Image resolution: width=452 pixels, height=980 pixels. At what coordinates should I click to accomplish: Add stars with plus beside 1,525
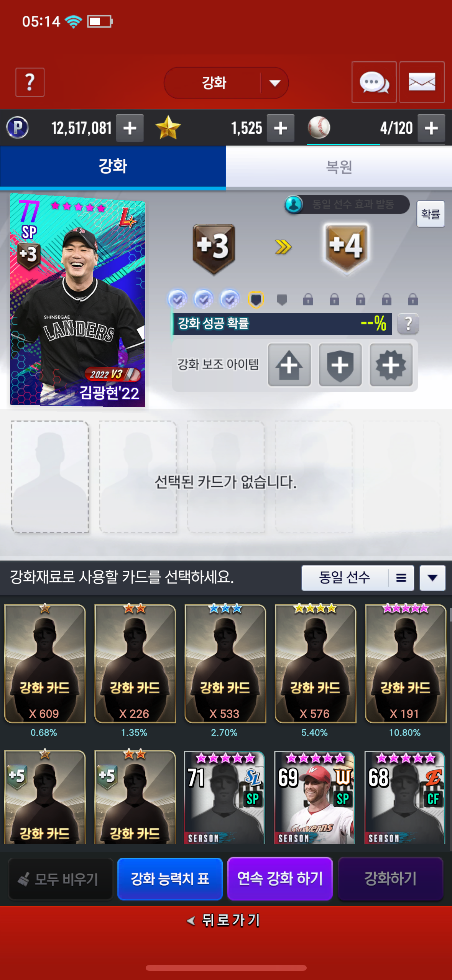click(x=281, y=128)
